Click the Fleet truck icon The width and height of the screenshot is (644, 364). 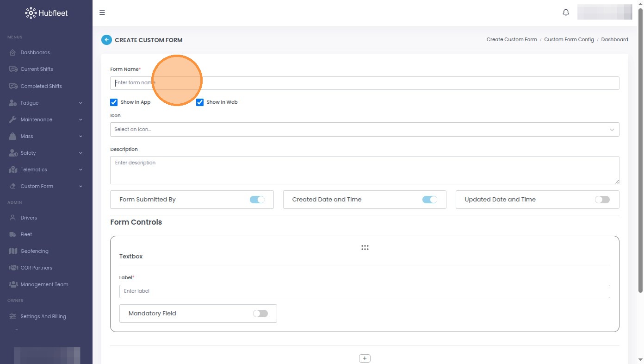[x=13, y=234]
